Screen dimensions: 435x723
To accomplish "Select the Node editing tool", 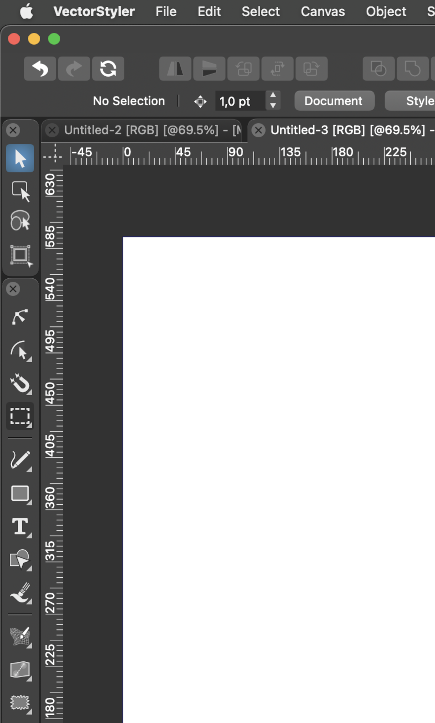I will (20, 351).
